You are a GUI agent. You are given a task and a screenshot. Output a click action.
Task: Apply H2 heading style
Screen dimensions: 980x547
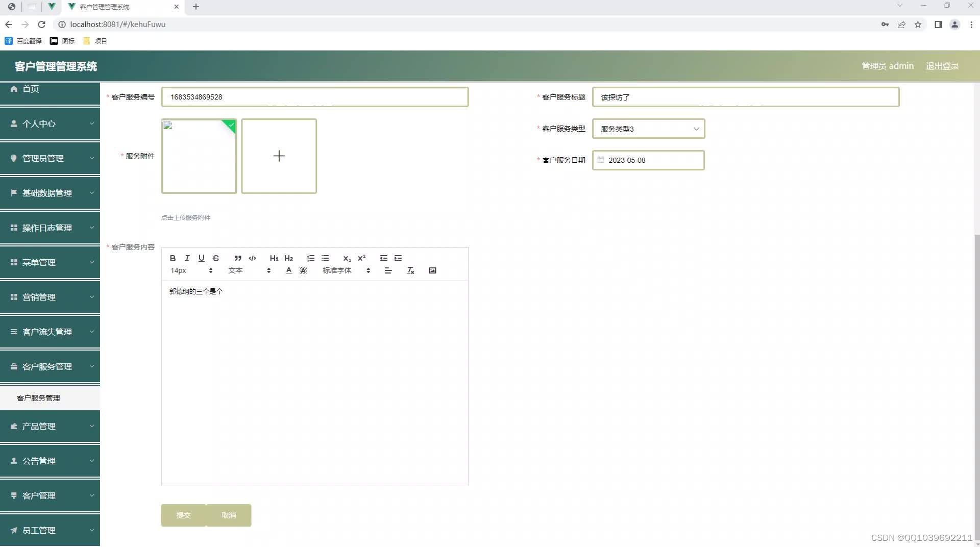(288, 258)
